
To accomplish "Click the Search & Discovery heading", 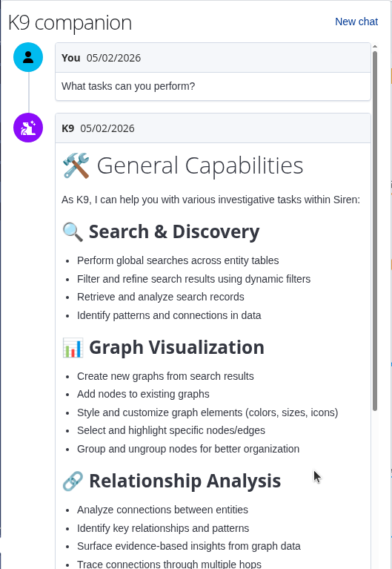I will click(174, 231).
